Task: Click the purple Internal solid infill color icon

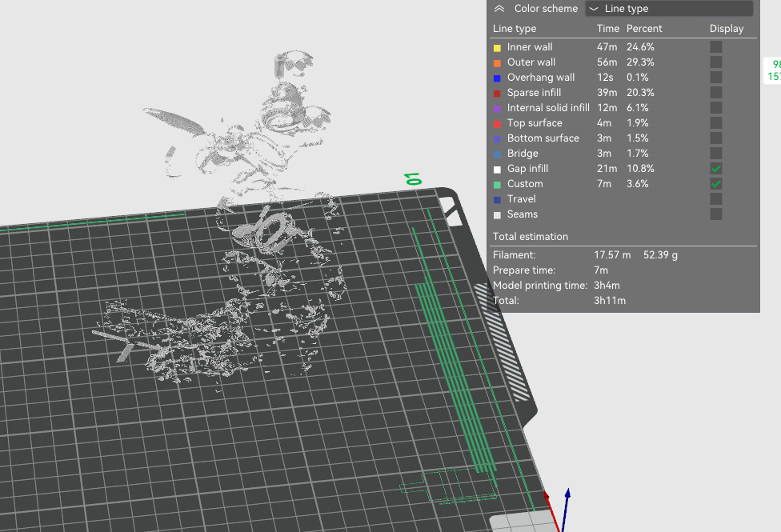Action: coord(498,107)
